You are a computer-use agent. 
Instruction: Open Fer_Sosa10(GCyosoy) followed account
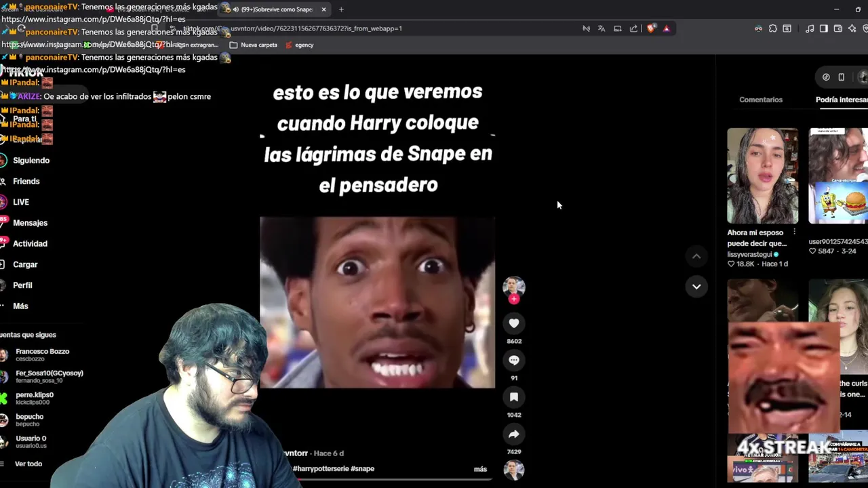click(42, 376)
